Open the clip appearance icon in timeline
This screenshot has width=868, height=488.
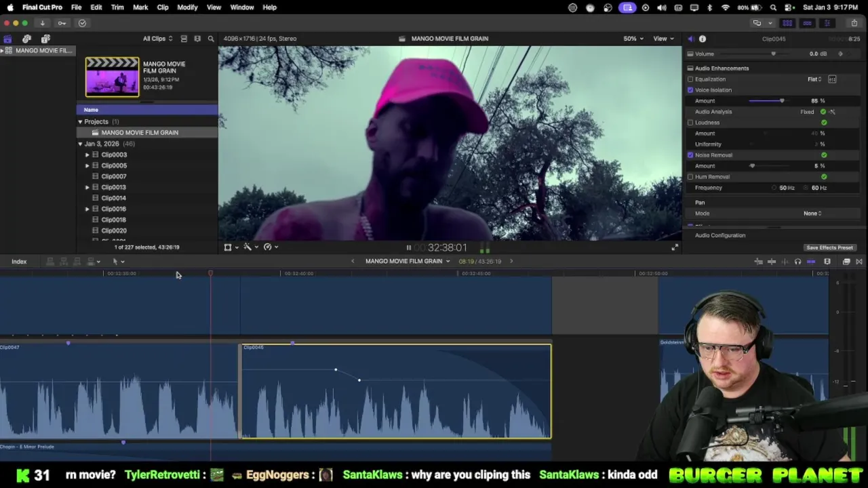[827, 262]
